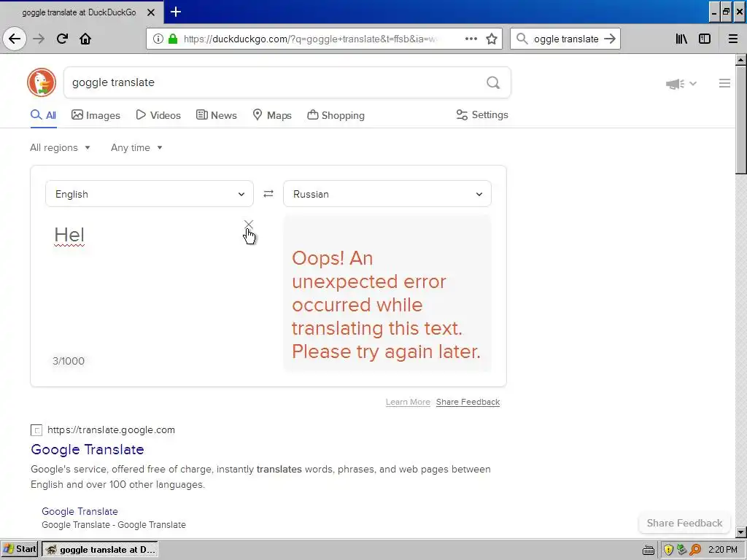Click the vertical scrollbar thumb

pyautogui.click(x=740, y=120)
